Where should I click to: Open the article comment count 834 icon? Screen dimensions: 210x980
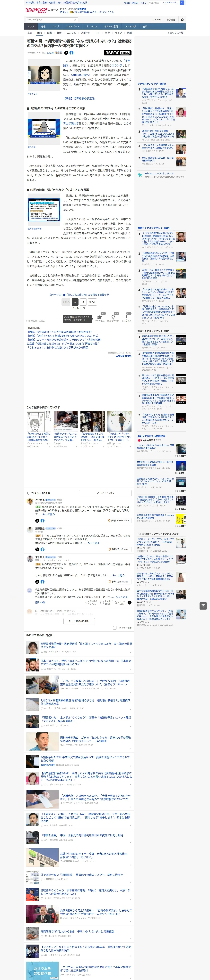(50, 53)
